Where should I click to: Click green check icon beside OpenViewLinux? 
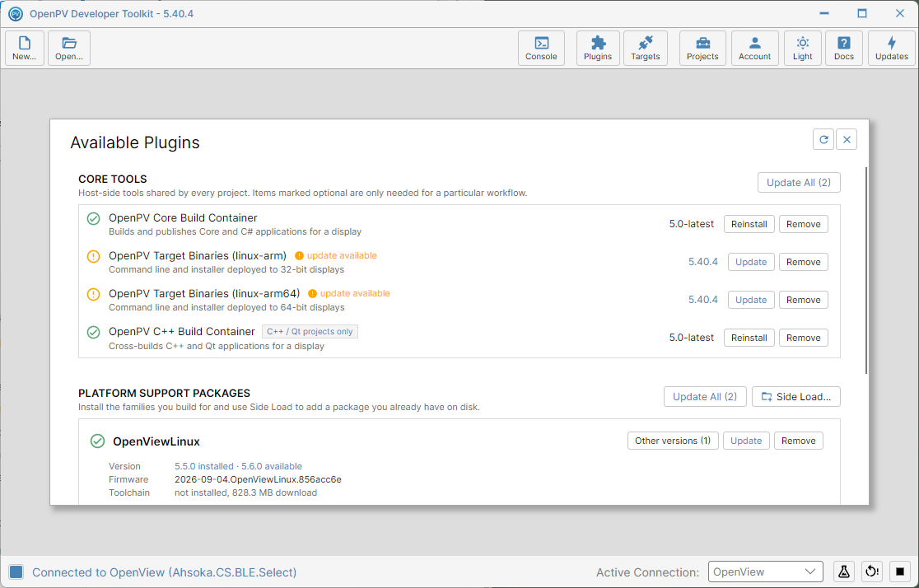click(97, 441)
